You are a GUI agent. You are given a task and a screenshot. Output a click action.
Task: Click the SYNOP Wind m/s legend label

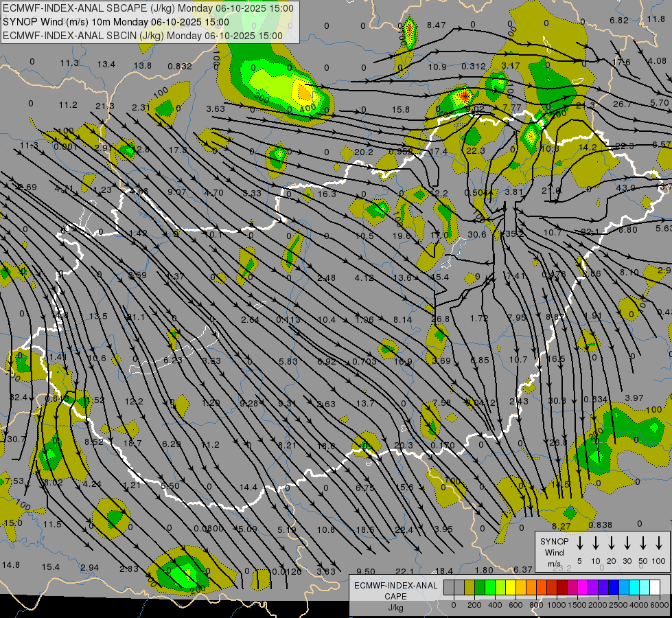pyautogui.click(x=554, y=552)
